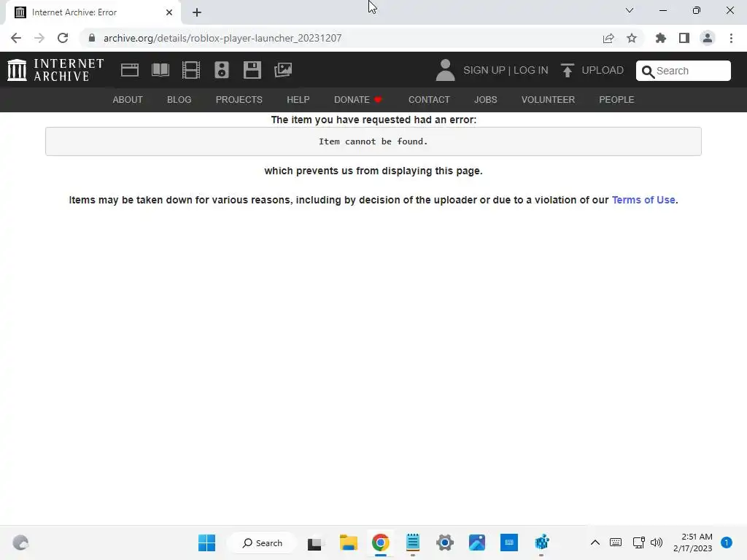The height and width of the screenshot is (560, 747).
Task: Open a new browser tab
Action: [x=197, y=12]
